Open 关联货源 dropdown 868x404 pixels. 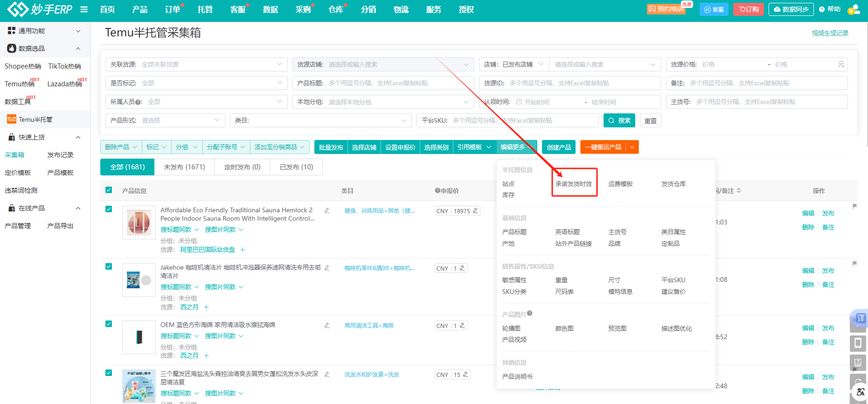pos(196,64)
